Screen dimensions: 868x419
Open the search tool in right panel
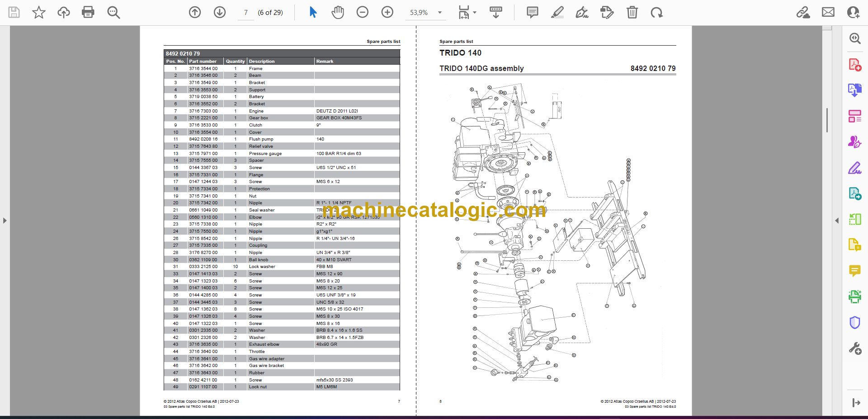[x=855, y=38]
